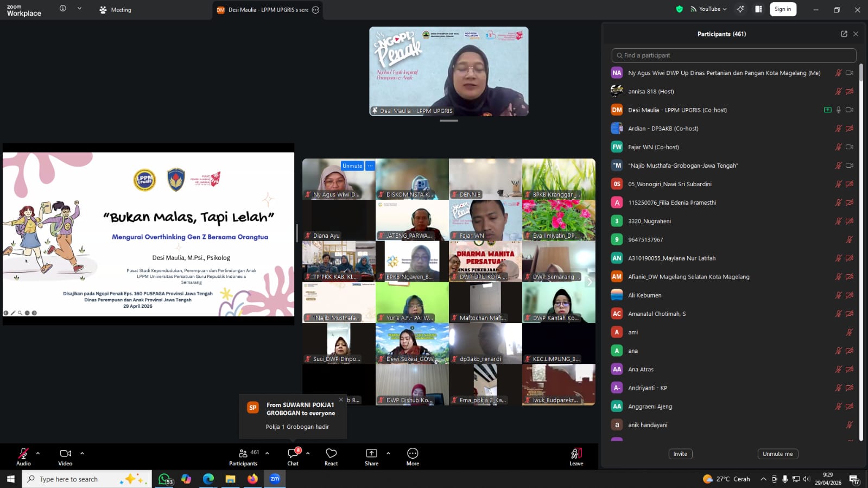The height and width of the screenshot is (488, 868).
Task: Click the AI Companion sparkle icon
Action: (x=740, y=9)
